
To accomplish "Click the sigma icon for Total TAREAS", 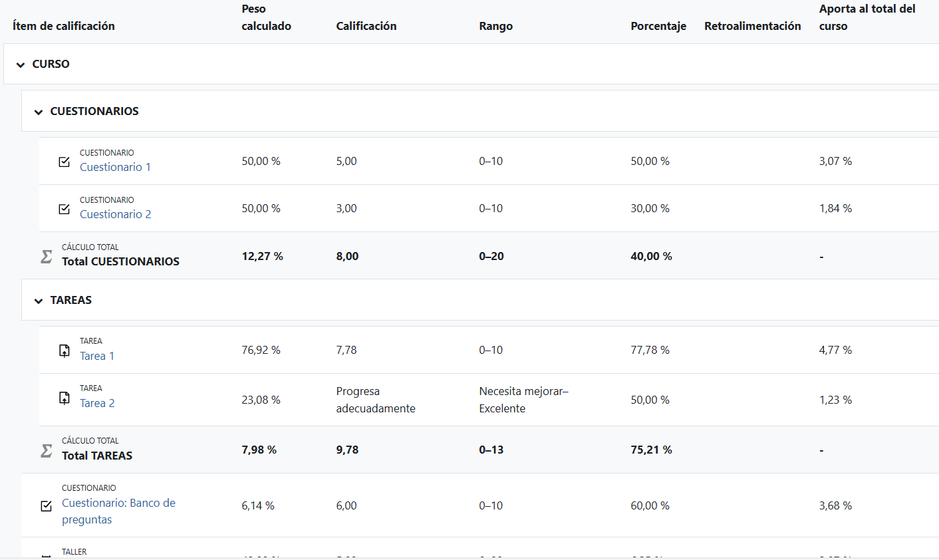I will click(x=47, y=450).
